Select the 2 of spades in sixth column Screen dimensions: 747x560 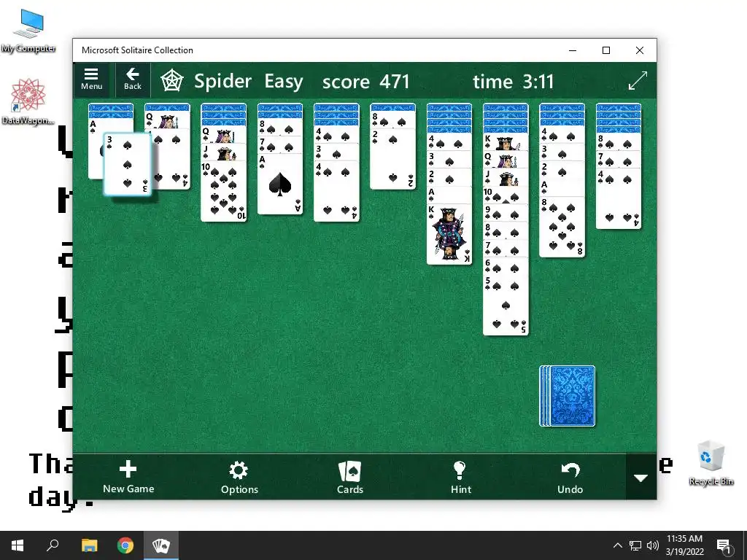tap(392, 158)
